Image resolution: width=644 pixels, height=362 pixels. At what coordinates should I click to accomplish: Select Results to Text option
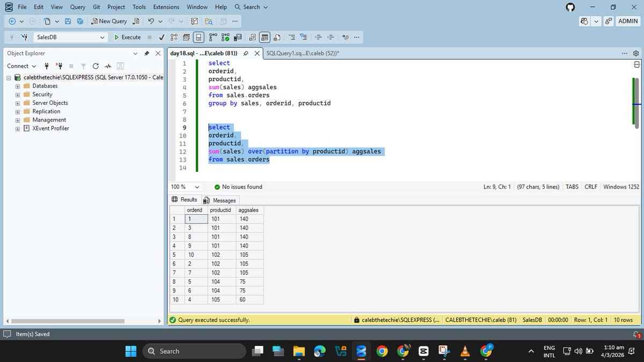[x=252, y=37]
